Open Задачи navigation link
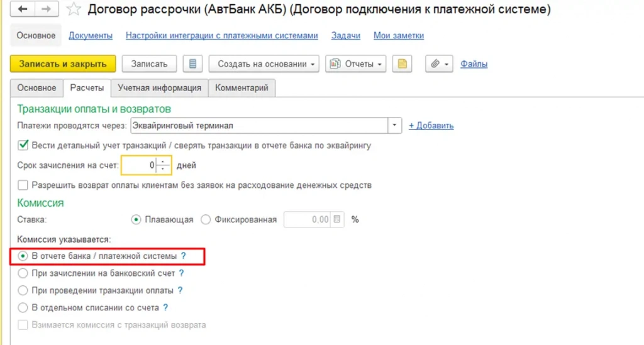644x345 pixels. click(346, 36)
